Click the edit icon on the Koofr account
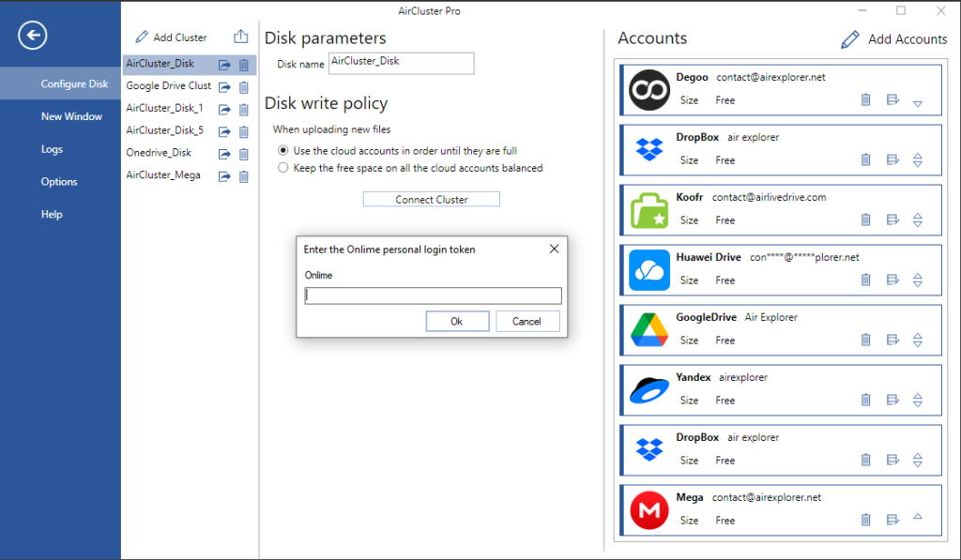Image resolution: width=961 pixels, height=560 pixels. 893,219
